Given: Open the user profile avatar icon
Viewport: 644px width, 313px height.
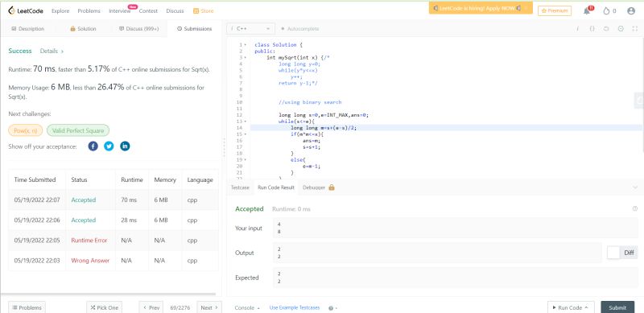Looking at the screenshot, I should point(631,11).
